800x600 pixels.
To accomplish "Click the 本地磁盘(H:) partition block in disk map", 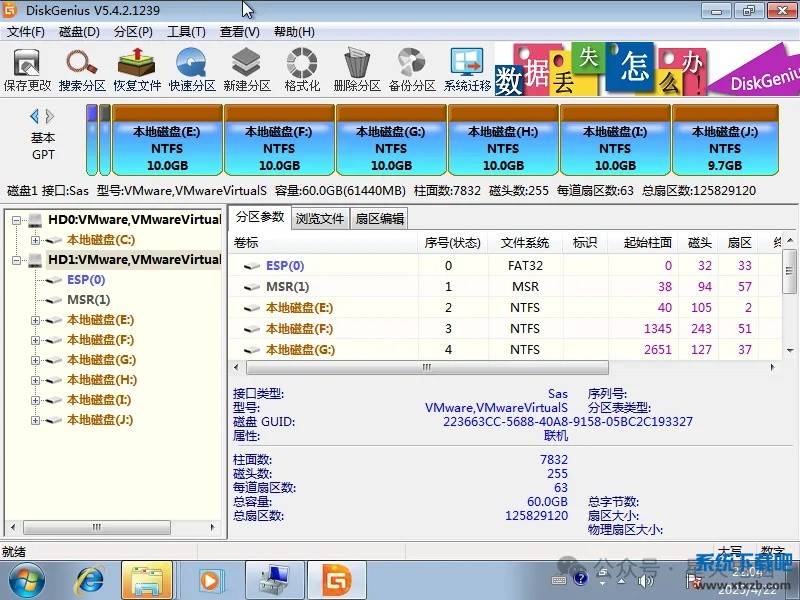I will pyautogui.click(x=503, y=148).
